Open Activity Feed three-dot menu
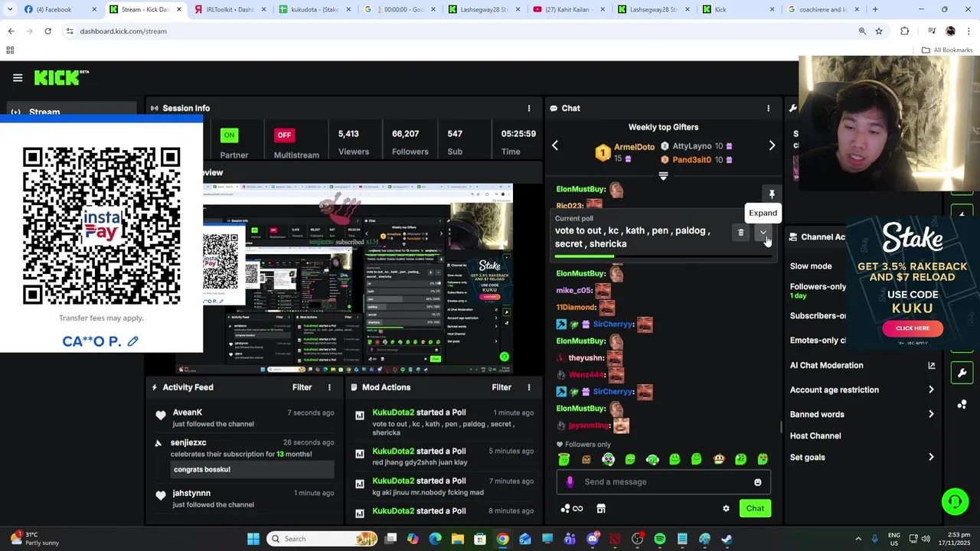Viewport: 980px width, 551px height. 329,387
